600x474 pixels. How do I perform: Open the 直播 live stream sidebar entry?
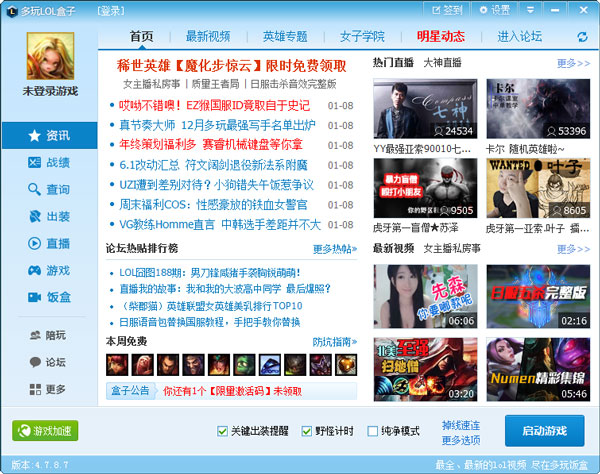(x=49, y=243)
